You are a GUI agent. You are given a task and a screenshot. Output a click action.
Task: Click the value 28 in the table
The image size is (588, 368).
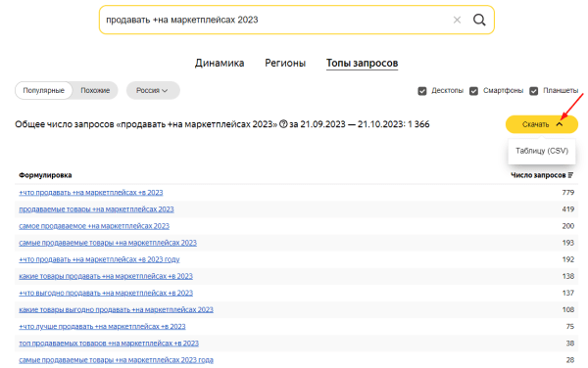[x=570, y=360]
